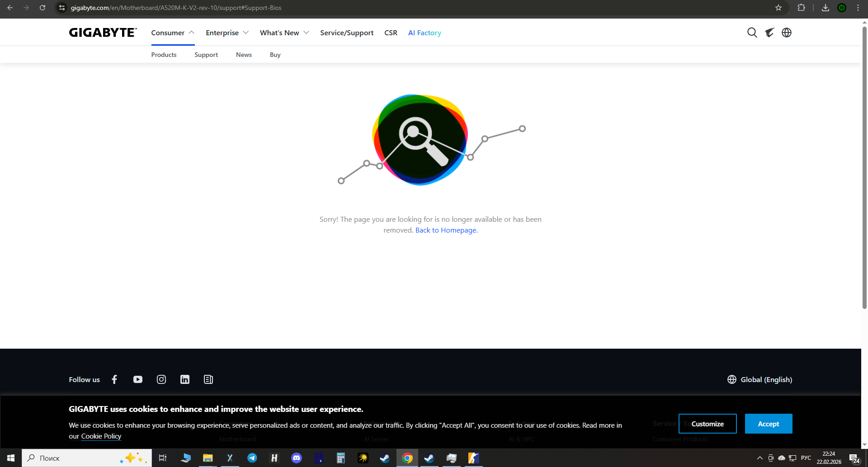This screenshot has width=868, height=467.
Task: Open the browser extensions puzzle icon
Action: [x=802, y=8]
